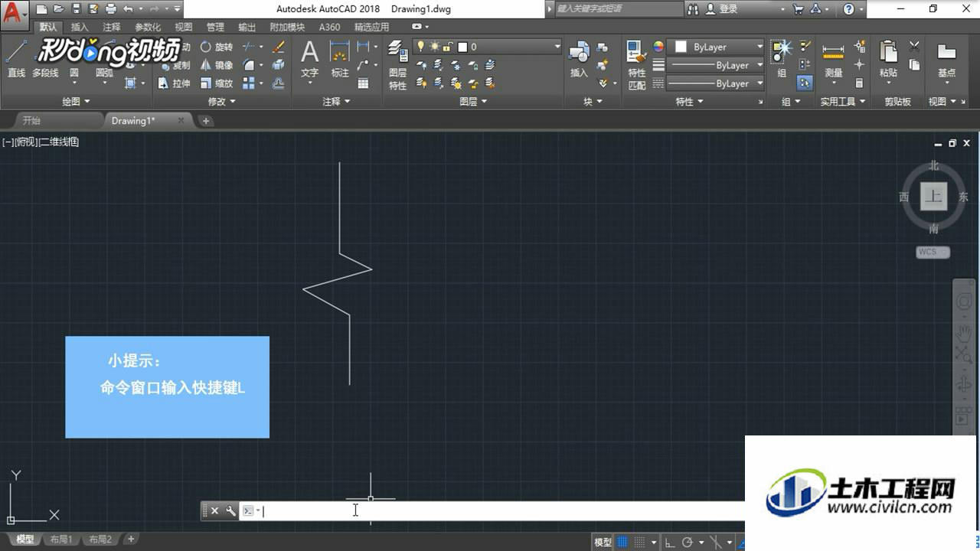
Task: Toggle ortho mode in status bar
Action: 670,542
